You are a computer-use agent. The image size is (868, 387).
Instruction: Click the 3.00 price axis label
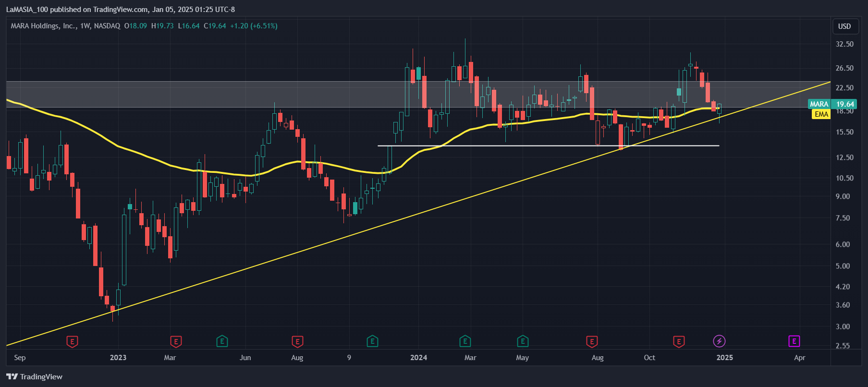843,327
